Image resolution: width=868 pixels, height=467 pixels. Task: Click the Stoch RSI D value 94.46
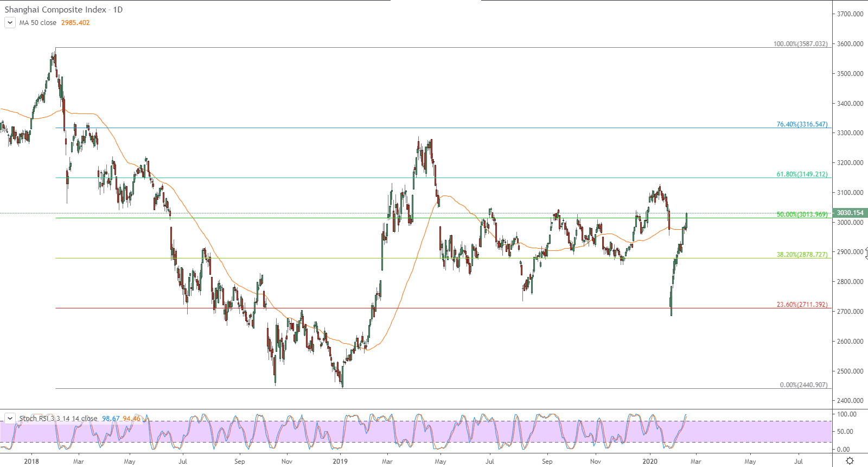(131, 419)
